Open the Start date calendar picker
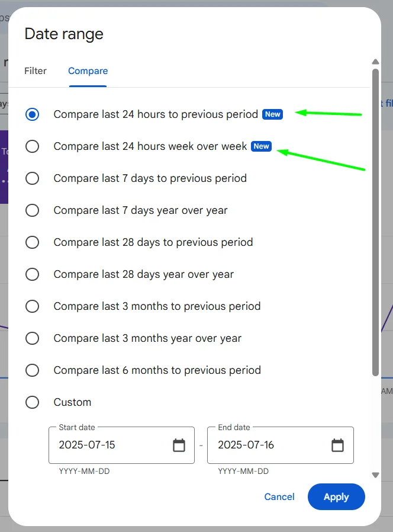Image resolution: width=393 pixels, height=532 pixels. pos(179,445)
